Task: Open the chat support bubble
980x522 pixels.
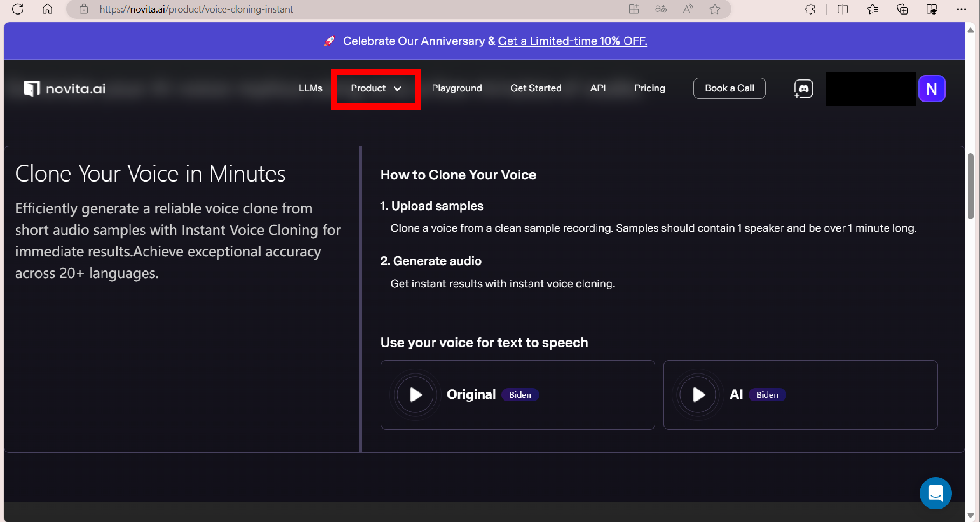Action: click(935, 493)
